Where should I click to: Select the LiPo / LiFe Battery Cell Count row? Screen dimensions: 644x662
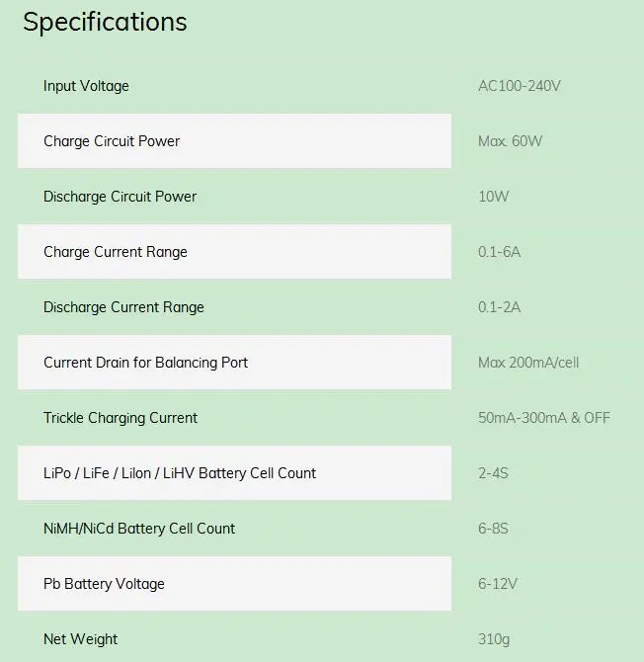(235, 473)
